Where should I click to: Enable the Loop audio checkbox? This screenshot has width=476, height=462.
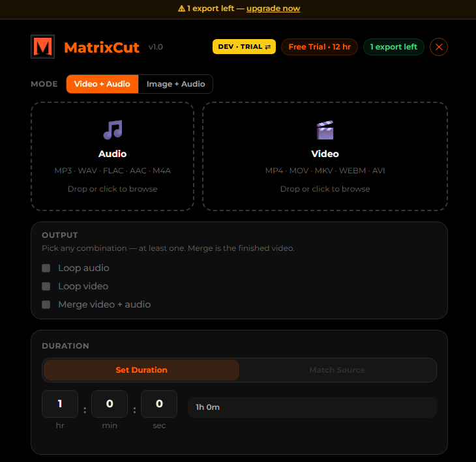point(46,268)
